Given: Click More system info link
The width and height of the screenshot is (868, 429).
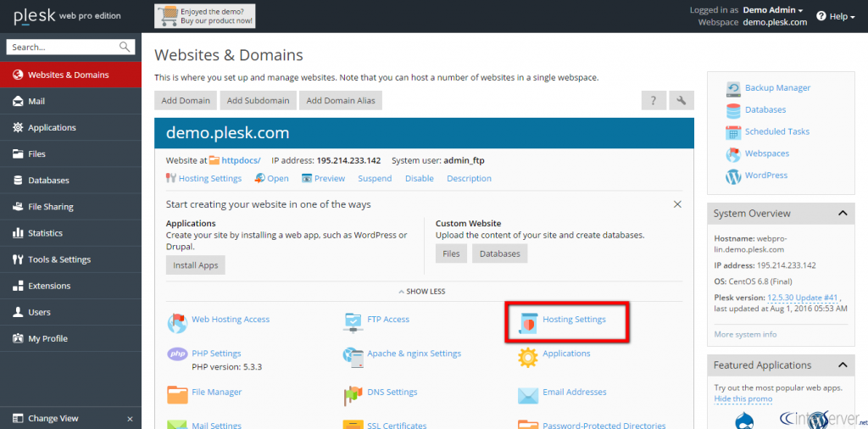Looking at the screenshot, I should click(x=745, y=334).
